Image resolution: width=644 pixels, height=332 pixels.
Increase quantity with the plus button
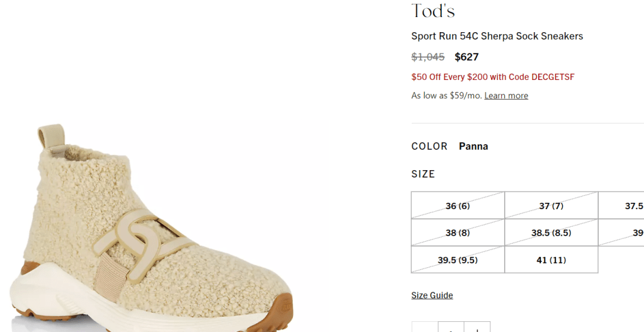pos(477,328)
